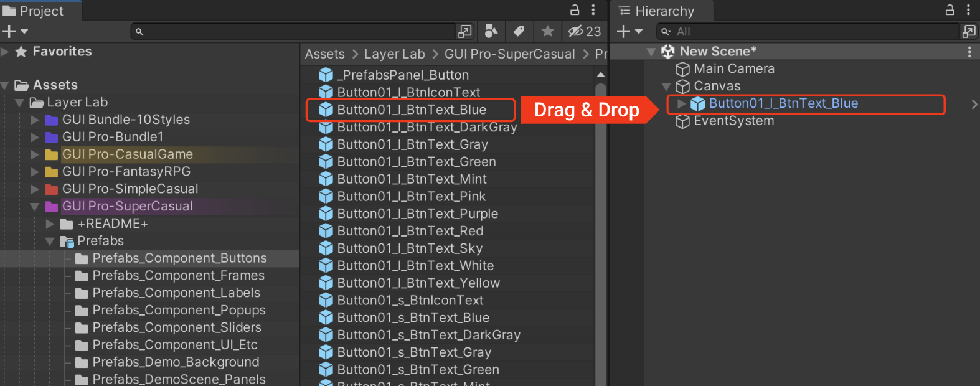Open New Scene options kebab menu

969,52
